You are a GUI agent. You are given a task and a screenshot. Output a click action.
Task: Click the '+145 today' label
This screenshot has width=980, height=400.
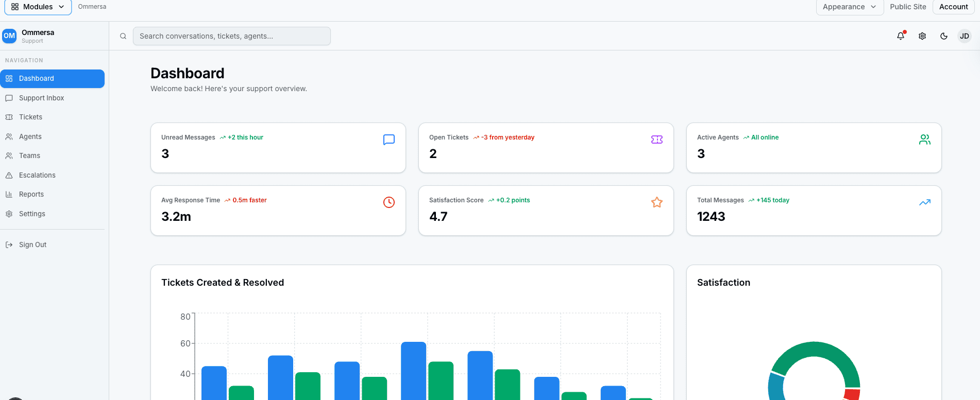(x=773, y=200)
